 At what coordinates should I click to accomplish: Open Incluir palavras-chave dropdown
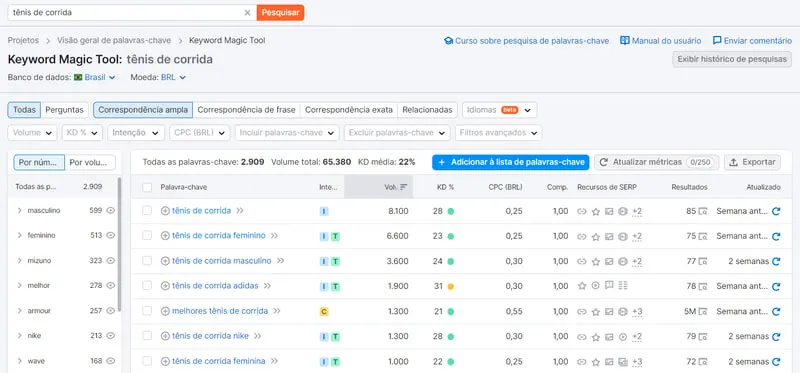pyautogui.click(x=287, y=133)
